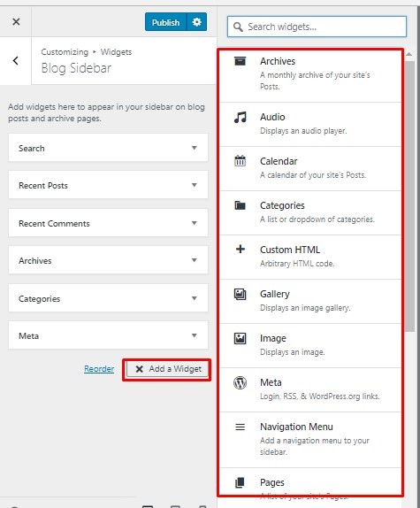Select the Calendar widget title
The height and width of the screenshot is (508, 420).
pos(279,161)
